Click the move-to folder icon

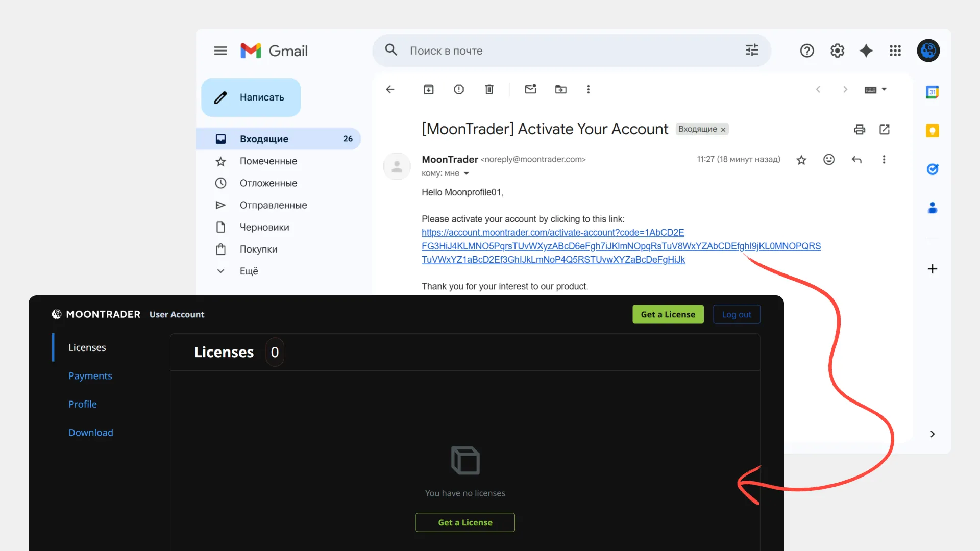560,89
